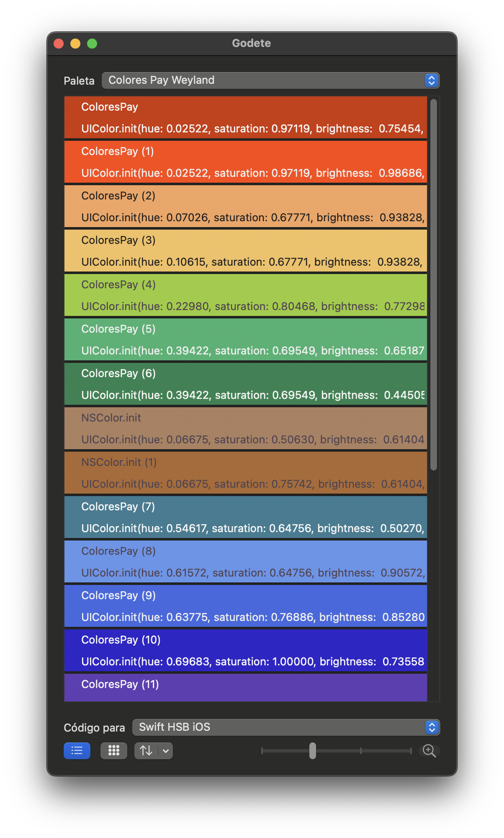
Task: Select the ColoresPay (1) orange swatch
Action: (x=245, y=162)
